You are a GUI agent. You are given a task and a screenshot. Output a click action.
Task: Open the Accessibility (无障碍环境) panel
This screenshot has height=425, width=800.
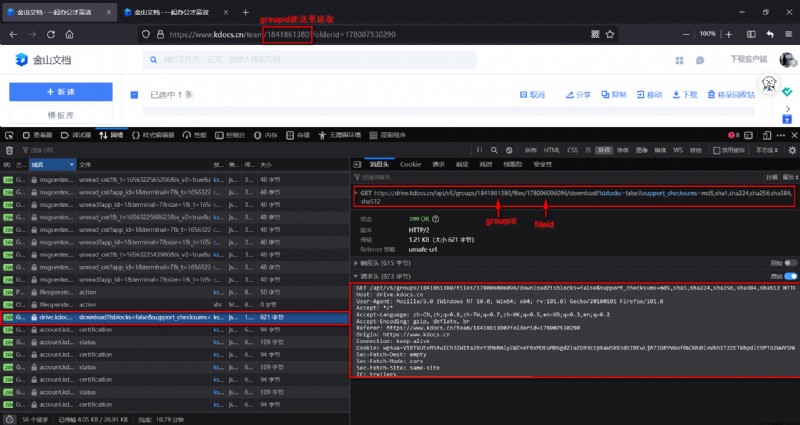pyautogui.click(x=339, y=135)
